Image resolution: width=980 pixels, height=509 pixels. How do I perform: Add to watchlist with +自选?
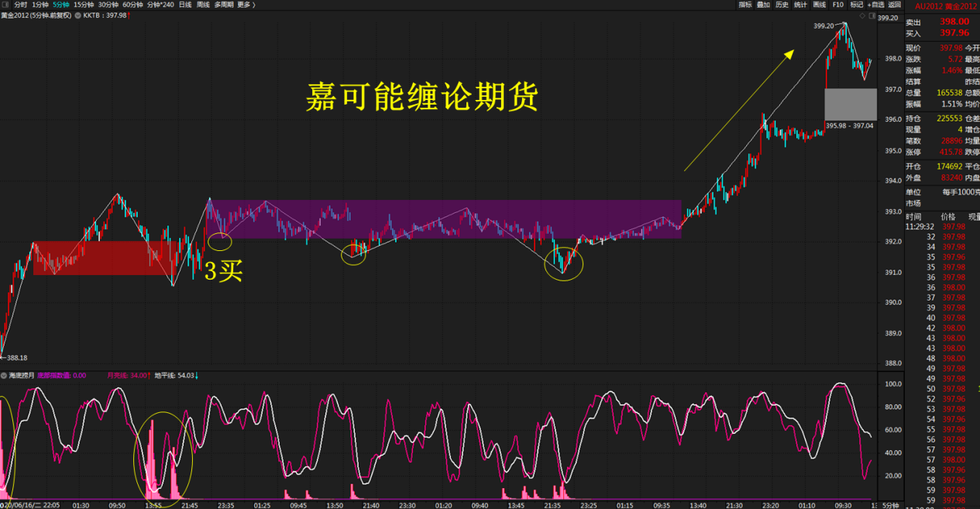click(875, 5)
